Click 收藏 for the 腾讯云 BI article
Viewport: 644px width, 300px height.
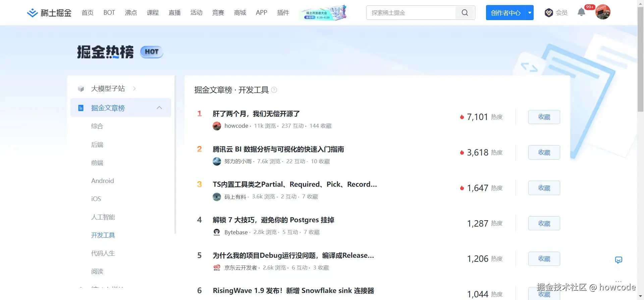point(544,153)
